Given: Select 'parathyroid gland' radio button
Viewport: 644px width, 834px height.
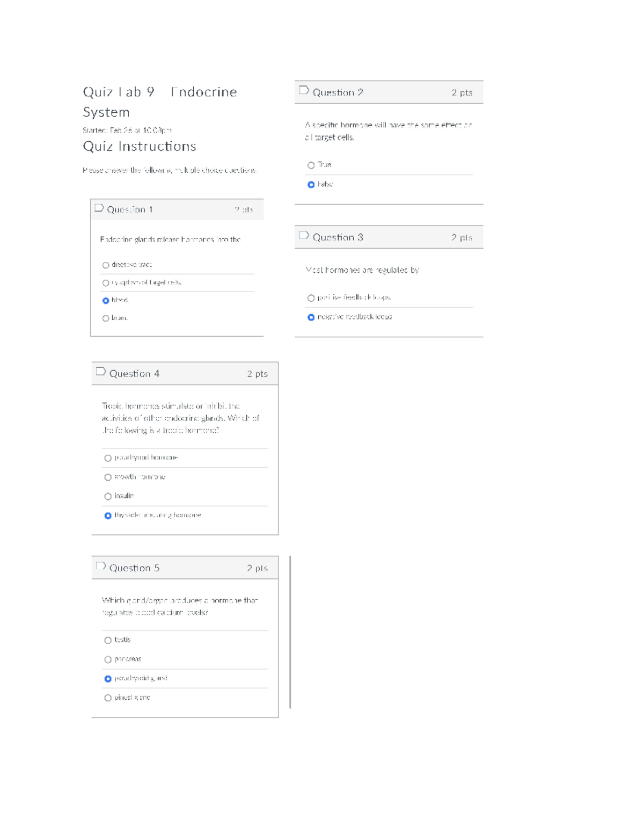Looking at the screenshot, I should [x=108, y=679].
